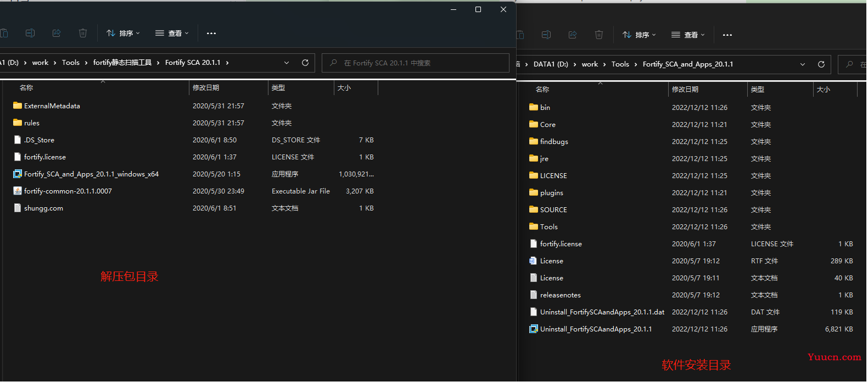
Task: Select Uninstall_FortifySCAandApps_20.1.1 application icon
Action: click(533, 329)
